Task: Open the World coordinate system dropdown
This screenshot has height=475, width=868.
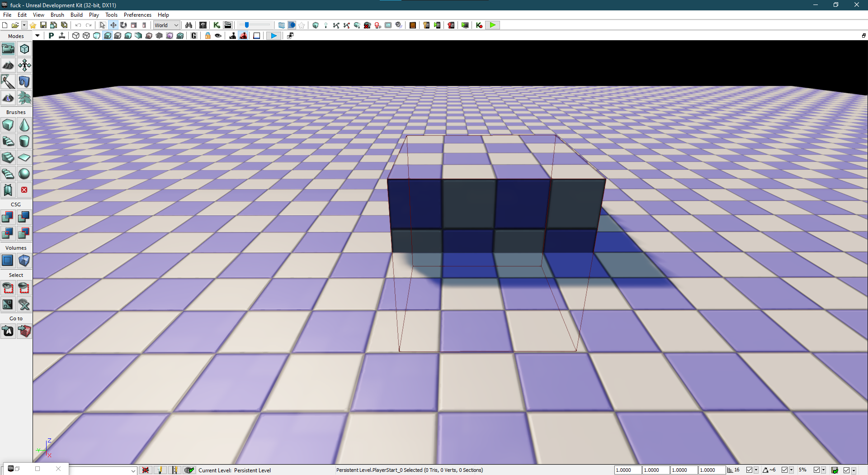Action: 167,25
